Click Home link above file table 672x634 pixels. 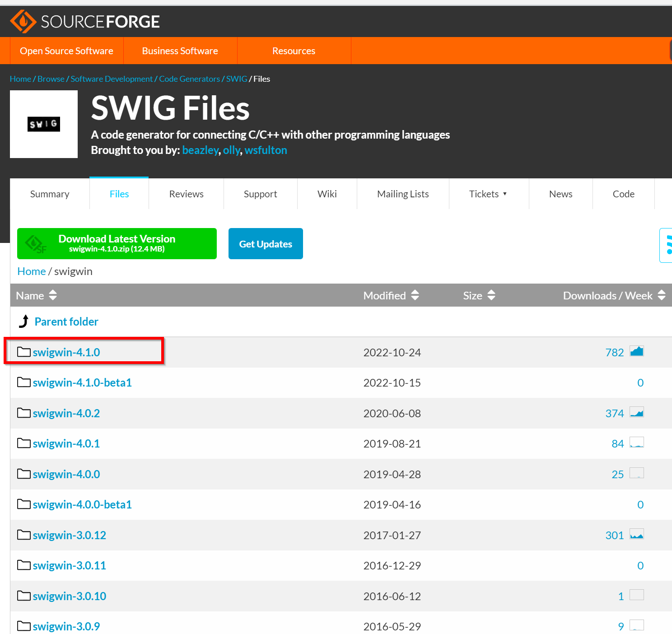32,271
